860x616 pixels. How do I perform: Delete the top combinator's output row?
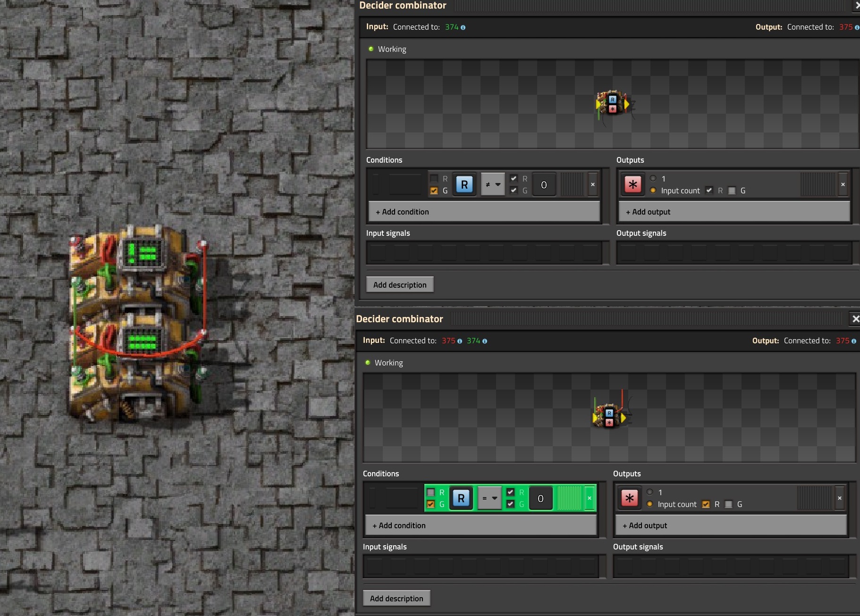click(843, 184)
